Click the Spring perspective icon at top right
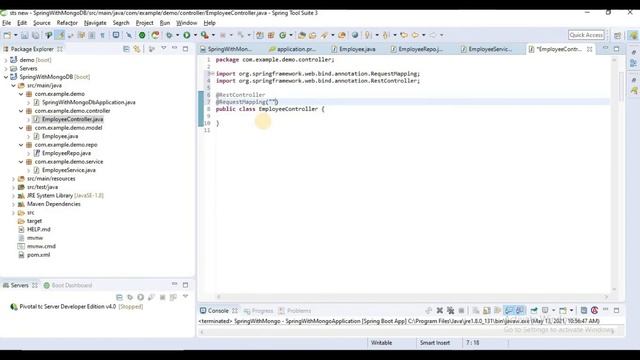This screenshot has width=640, height=360. tap(633, 36)
